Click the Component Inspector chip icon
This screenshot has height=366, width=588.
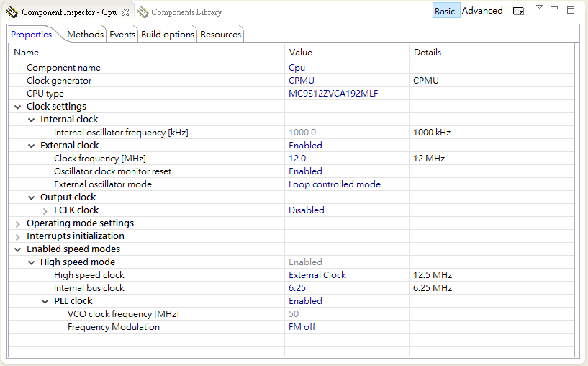point(12,12)
